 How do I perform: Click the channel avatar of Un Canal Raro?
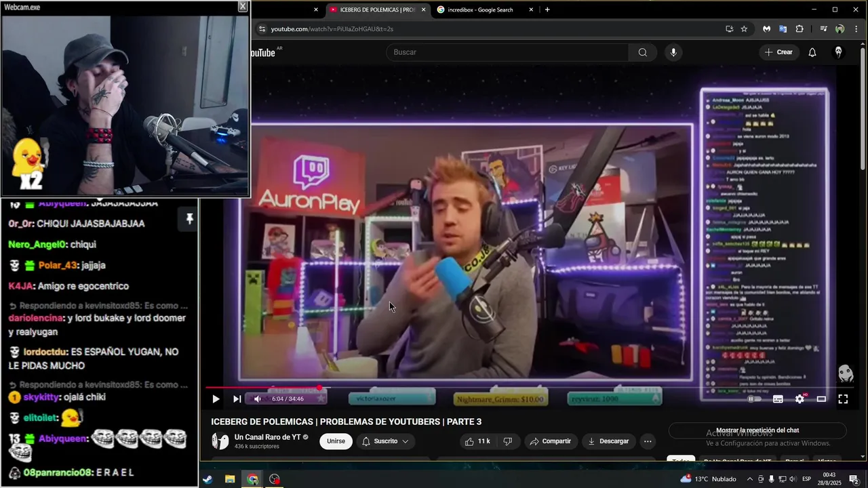pos(220,441)
